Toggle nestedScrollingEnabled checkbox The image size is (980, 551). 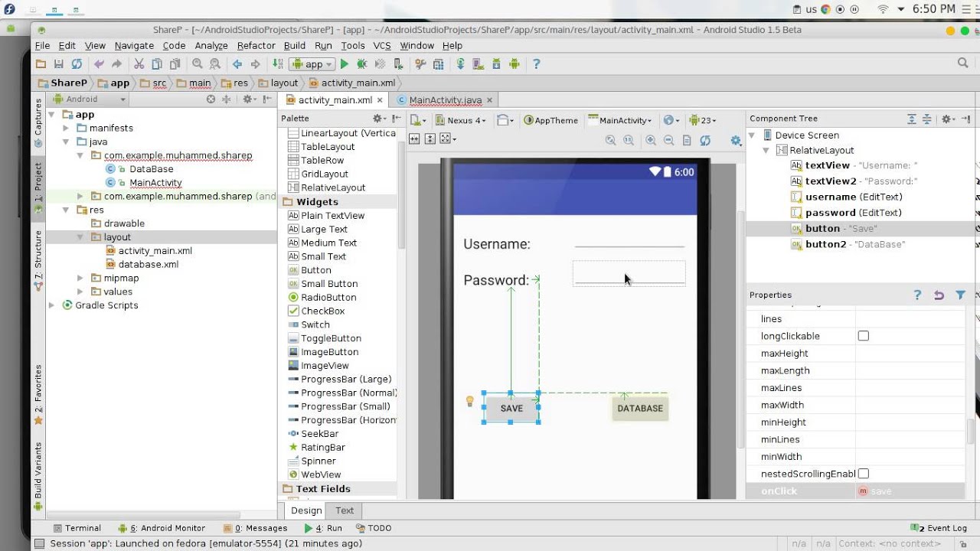point(863,474)
